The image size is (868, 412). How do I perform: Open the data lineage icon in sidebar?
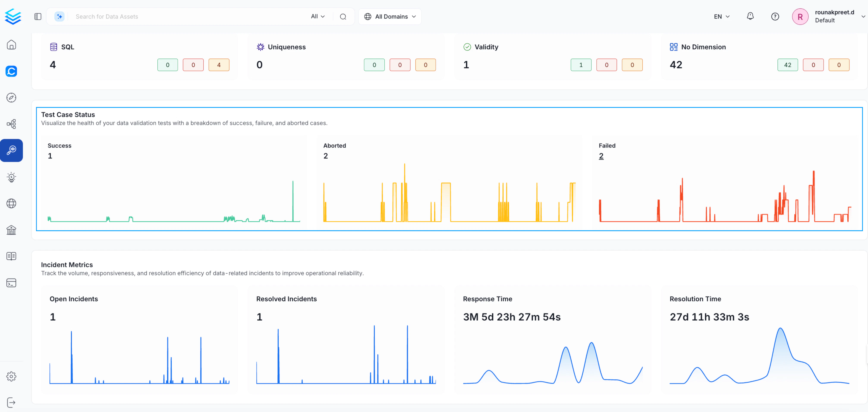(11, 124)
